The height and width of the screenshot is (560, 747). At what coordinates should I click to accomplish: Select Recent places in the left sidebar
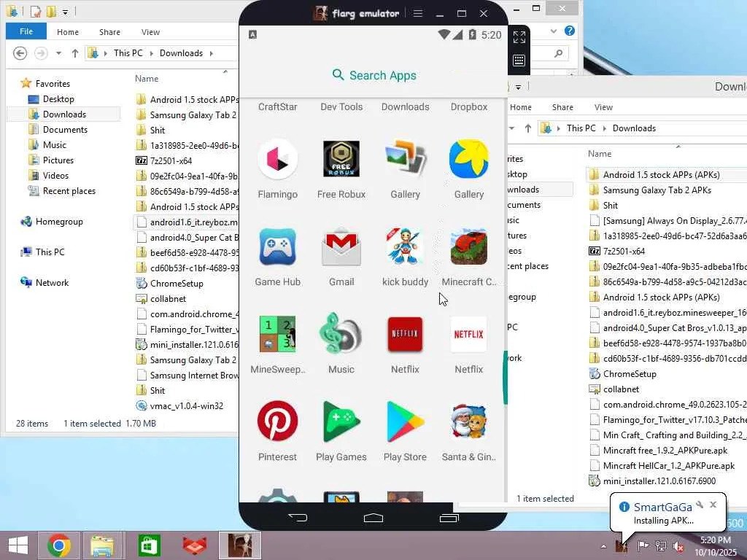point(69,191)
